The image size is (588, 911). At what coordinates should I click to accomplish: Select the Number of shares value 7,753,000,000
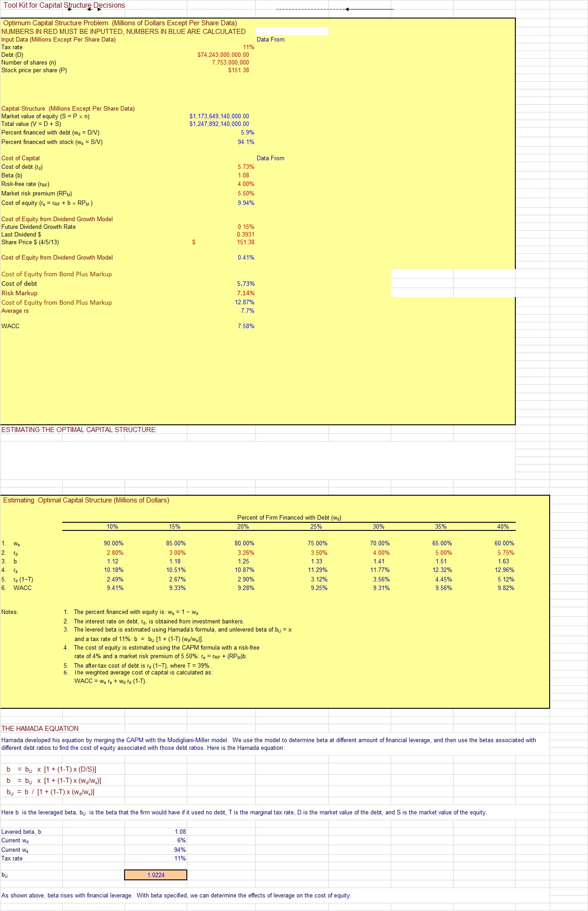[231, 62]
